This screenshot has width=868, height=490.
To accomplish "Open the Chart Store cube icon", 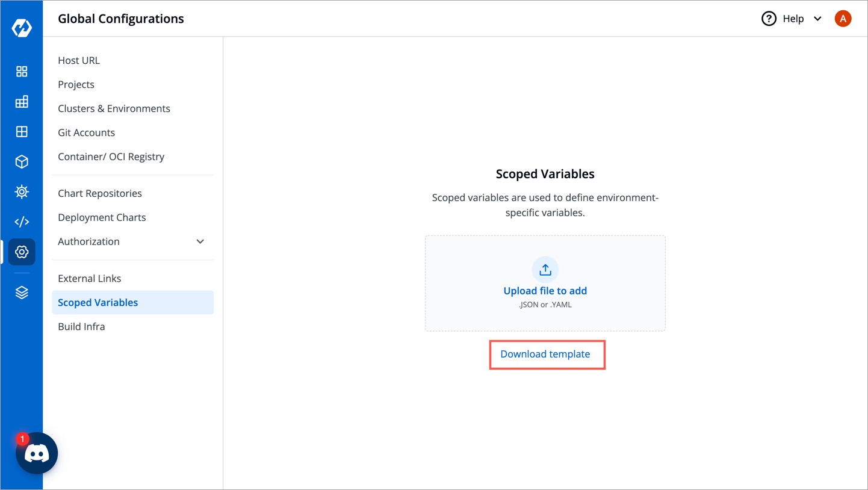I will tap(21, 161).
